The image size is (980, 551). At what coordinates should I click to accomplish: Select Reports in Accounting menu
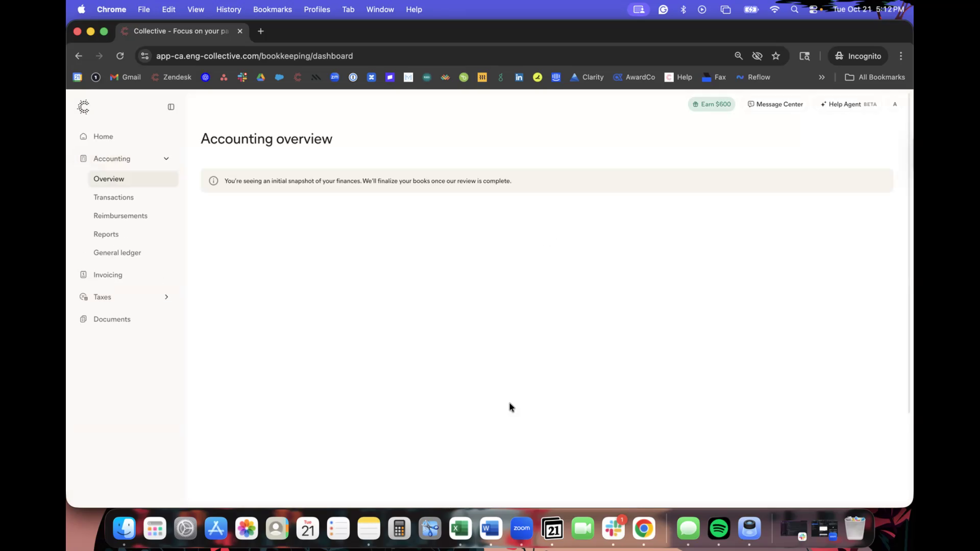tap(106, 234)
